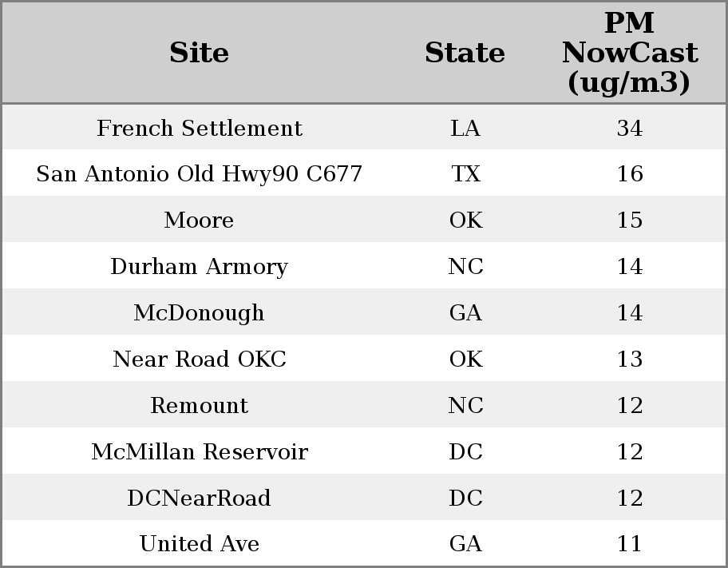Click the DCNearRoad site name
728x568 pixels.
pyautogui.click(x=199, y=498)
